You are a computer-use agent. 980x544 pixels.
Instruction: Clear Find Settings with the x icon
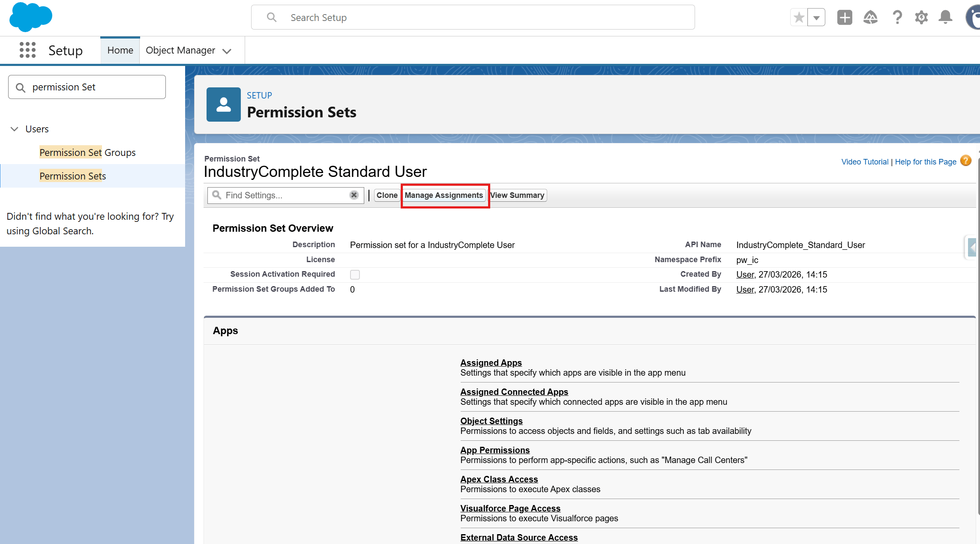[354, 195]
